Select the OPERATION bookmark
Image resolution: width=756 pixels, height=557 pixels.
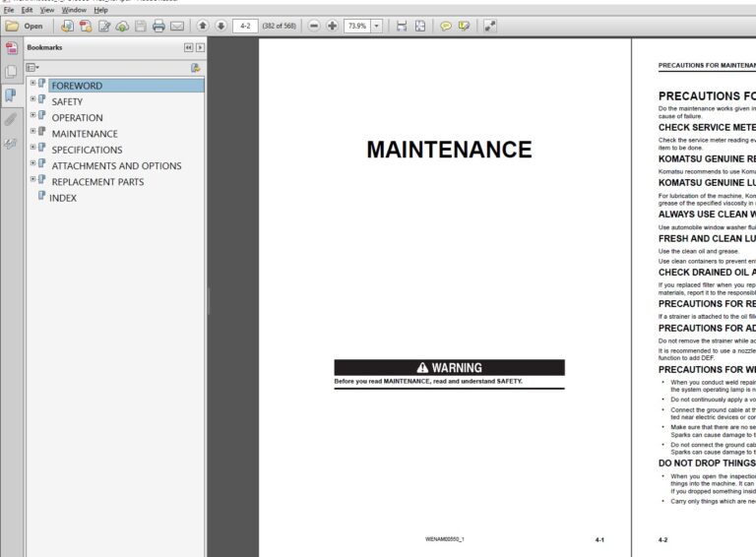[77, 117]
